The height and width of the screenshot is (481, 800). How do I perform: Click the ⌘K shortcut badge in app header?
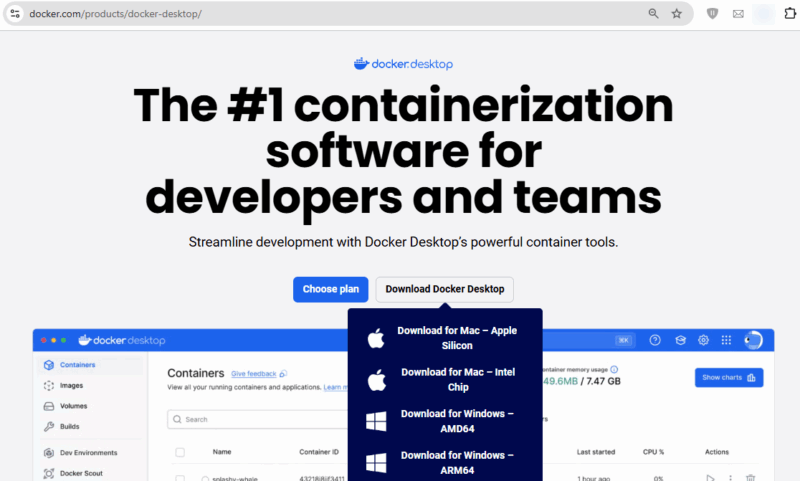coord(623,340)
